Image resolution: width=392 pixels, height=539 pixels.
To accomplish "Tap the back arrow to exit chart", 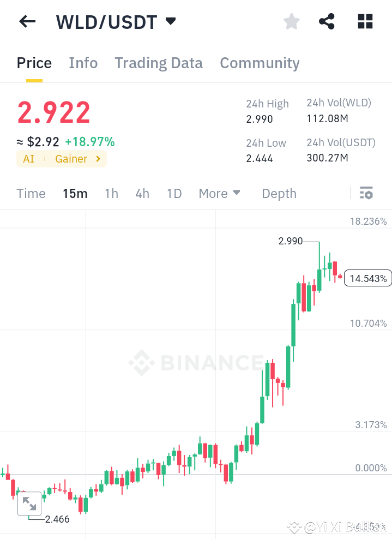I will coord(26,21).
